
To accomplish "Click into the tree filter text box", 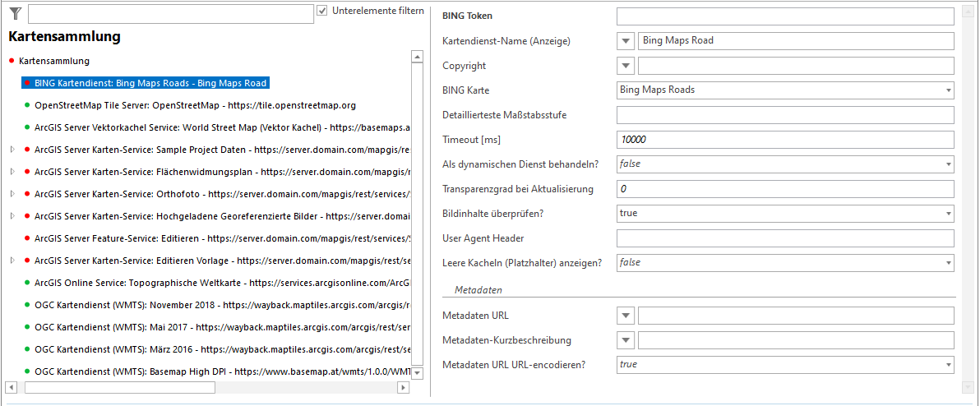I will (171, 14).
